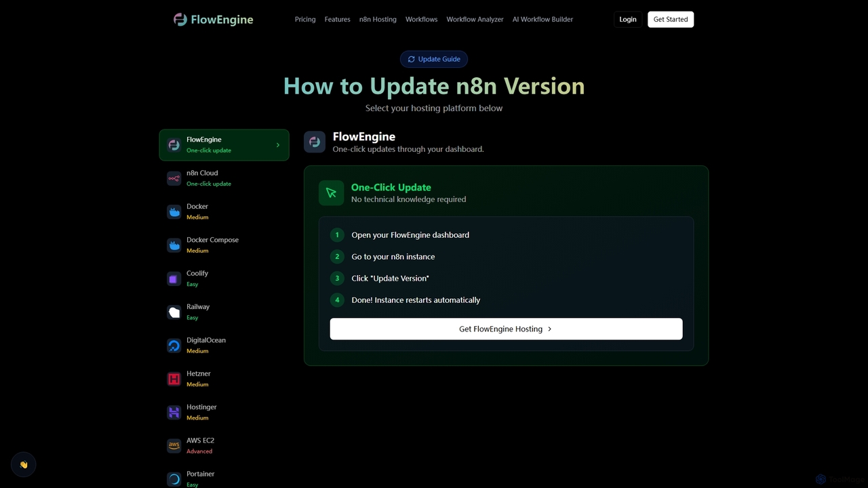Select the Hostinger platform
Image resolution: width=868 pixels, height=488 pixels.
pyautogui.click(x=224, y=412)
